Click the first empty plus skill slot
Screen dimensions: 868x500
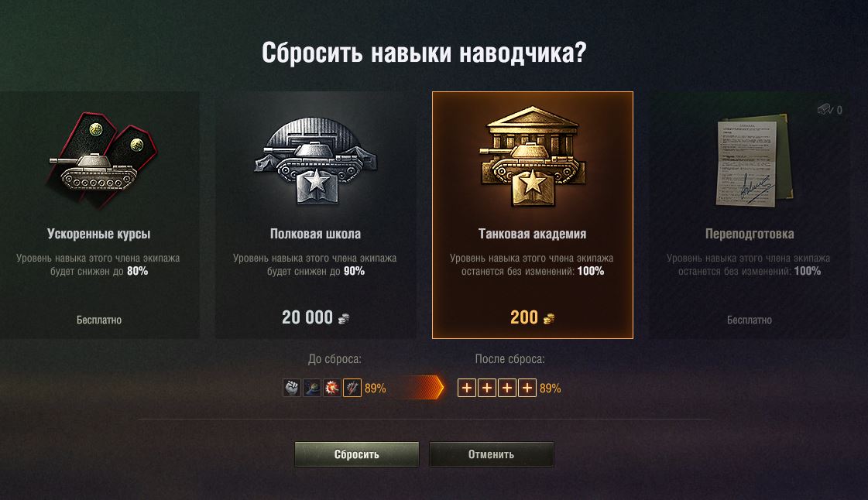click(x=467, y=388)
